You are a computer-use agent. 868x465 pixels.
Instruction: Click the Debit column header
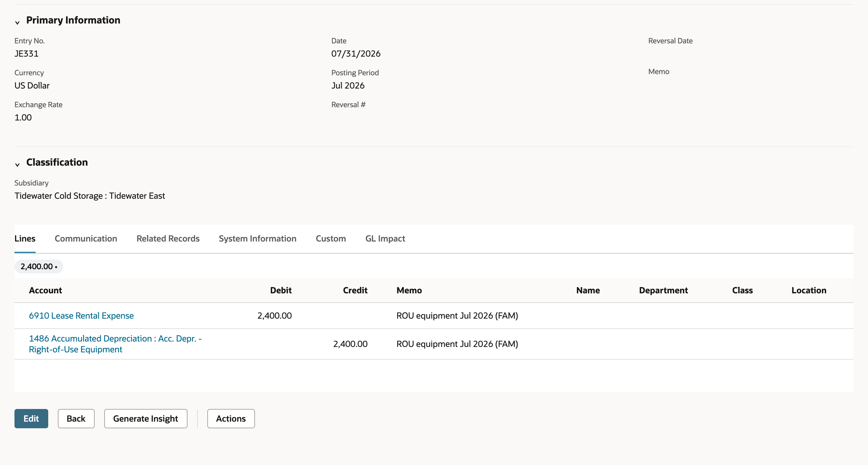(281, 290)
